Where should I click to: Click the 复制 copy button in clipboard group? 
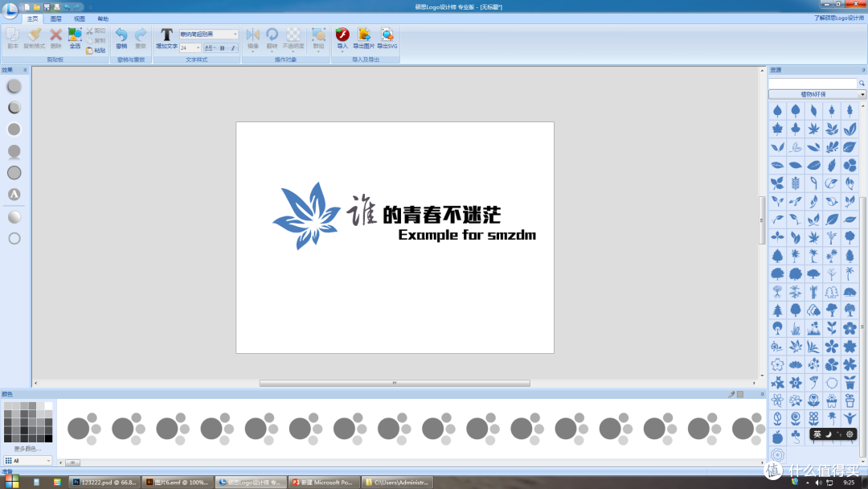[x=96, y=40]
